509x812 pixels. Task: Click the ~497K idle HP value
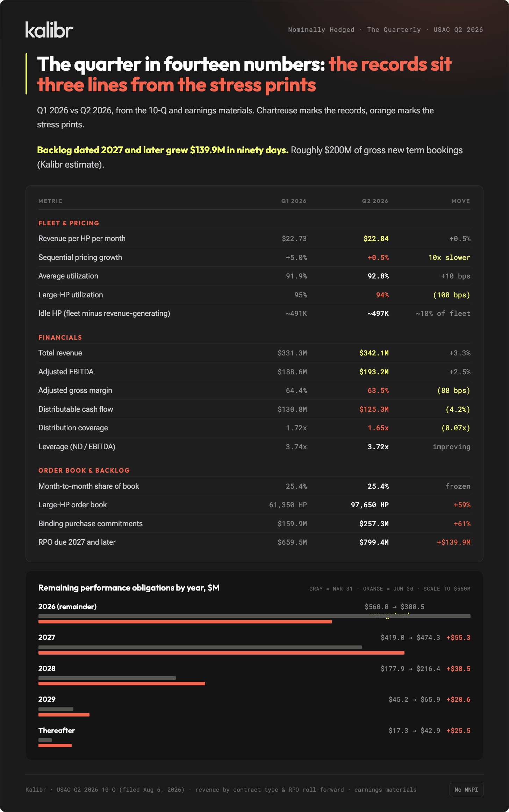(378, 313)
